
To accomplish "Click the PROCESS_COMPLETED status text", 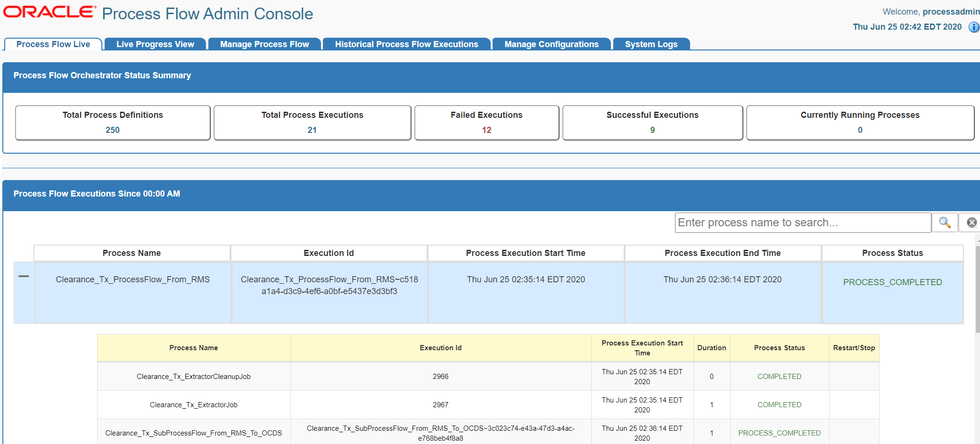I will (892, 282).
